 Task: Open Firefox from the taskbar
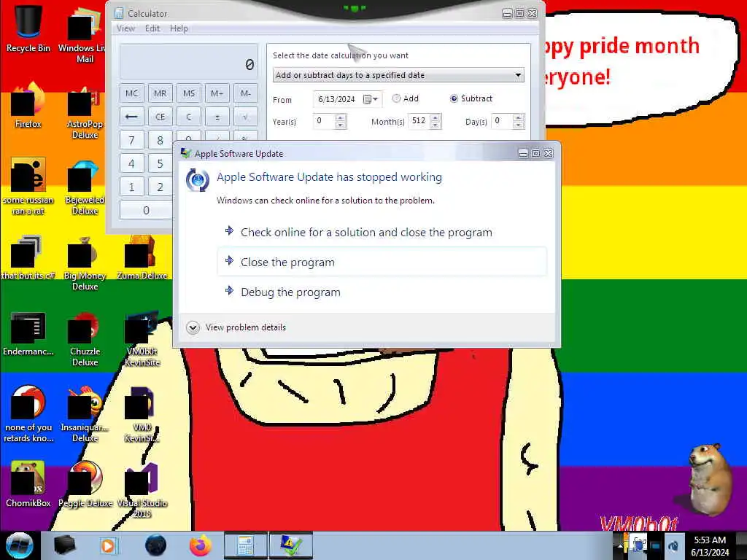[201, 545]
